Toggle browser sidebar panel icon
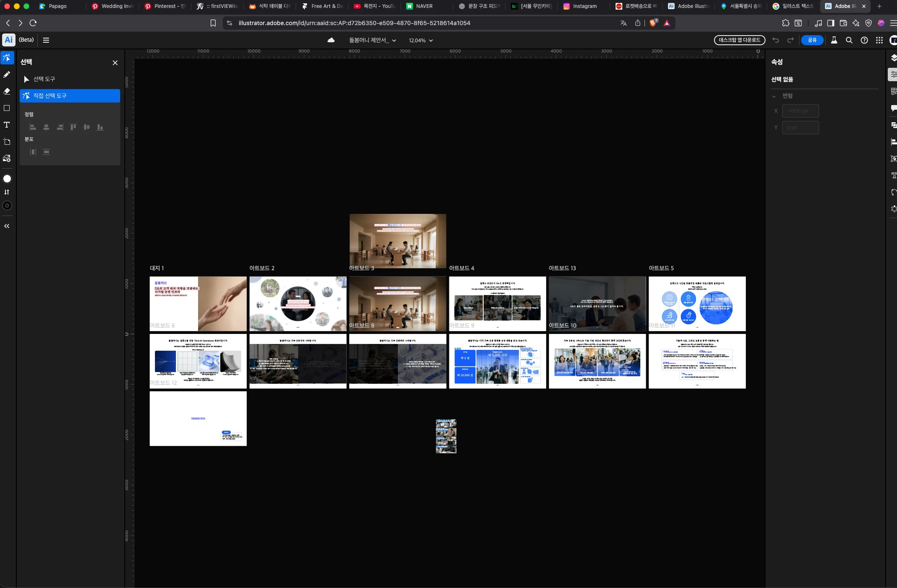 pyautogui.click(x=830, y=23)
